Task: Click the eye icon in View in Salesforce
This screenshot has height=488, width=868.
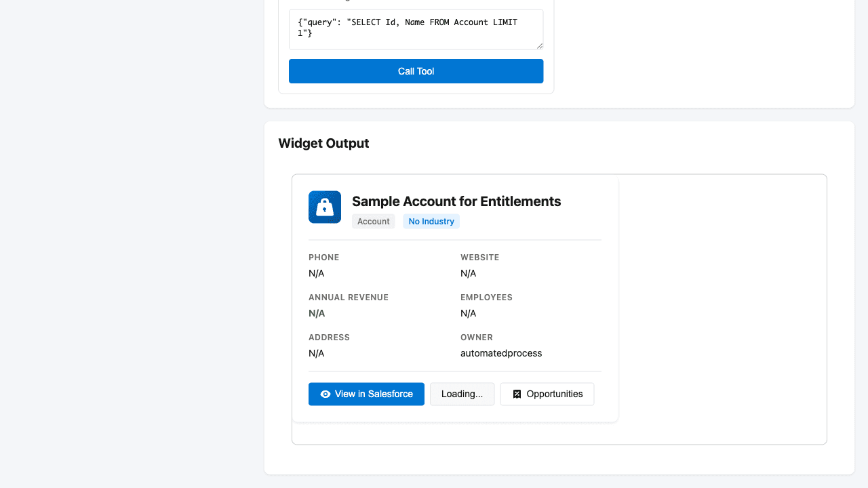Action: (x=325, y=394)
